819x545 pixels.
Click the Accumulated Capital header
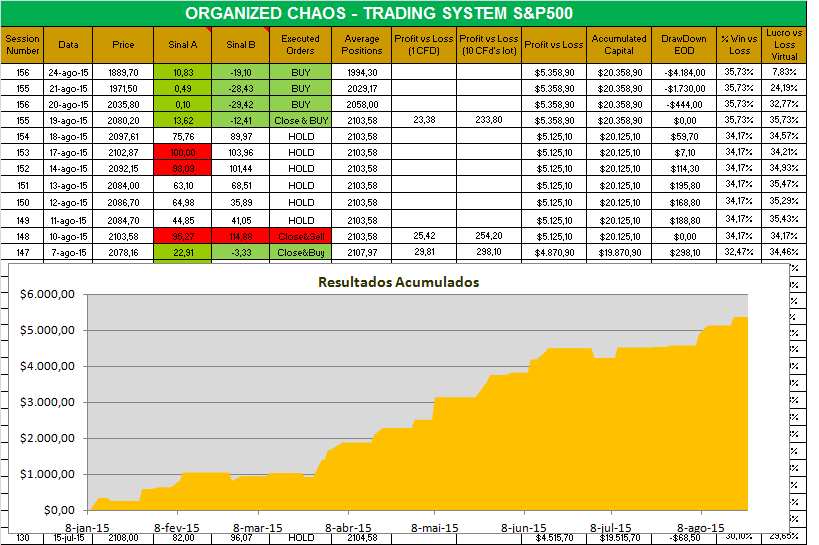tap(619, 45)
